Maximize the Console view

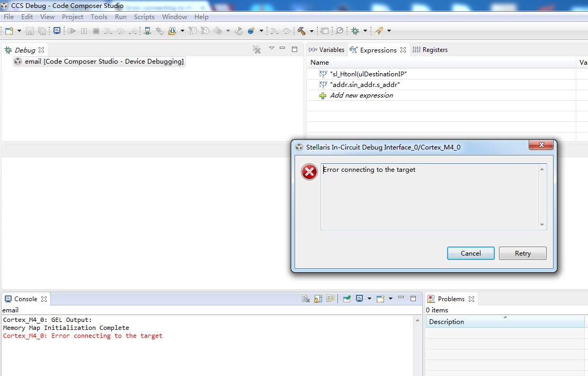coord(413,299)
